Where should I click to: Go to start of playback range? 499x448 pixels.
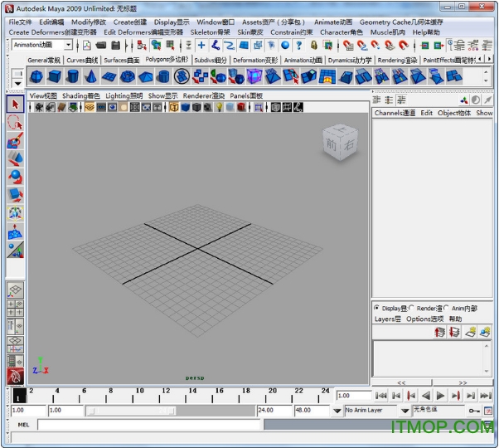point(381,396)
